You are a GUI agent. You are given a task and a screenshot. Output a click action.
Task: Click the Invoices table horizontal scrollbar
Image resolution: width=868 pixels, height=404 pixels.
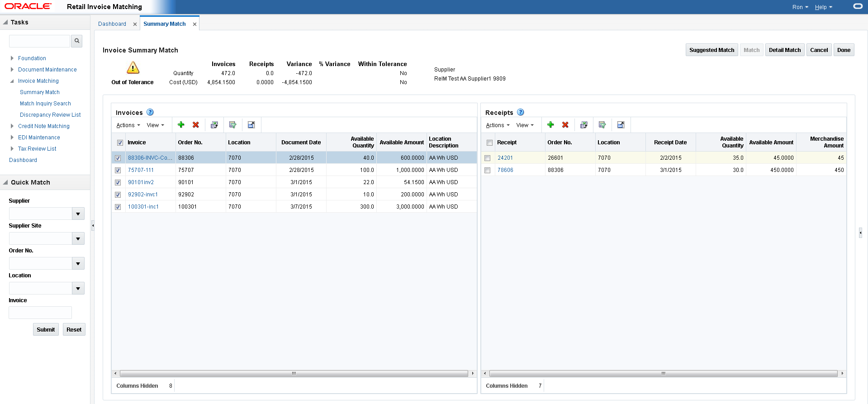click(294, 374)
